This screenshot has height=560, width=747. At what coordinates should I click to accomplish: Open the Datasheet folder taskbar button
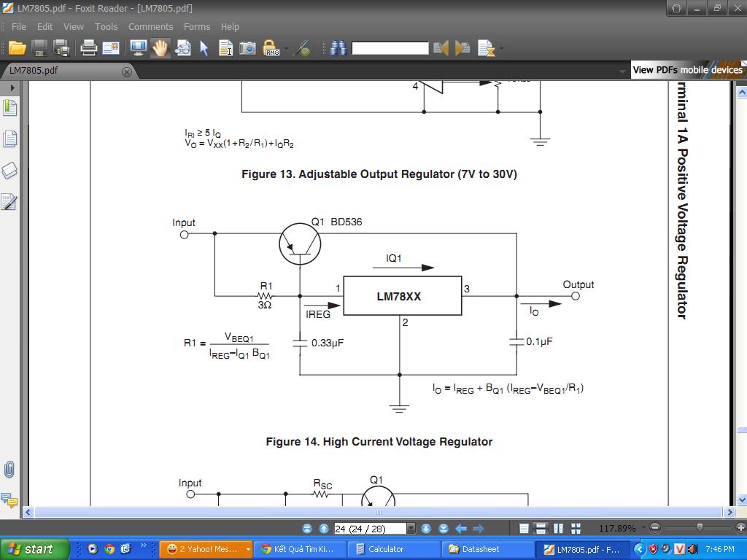487,549
